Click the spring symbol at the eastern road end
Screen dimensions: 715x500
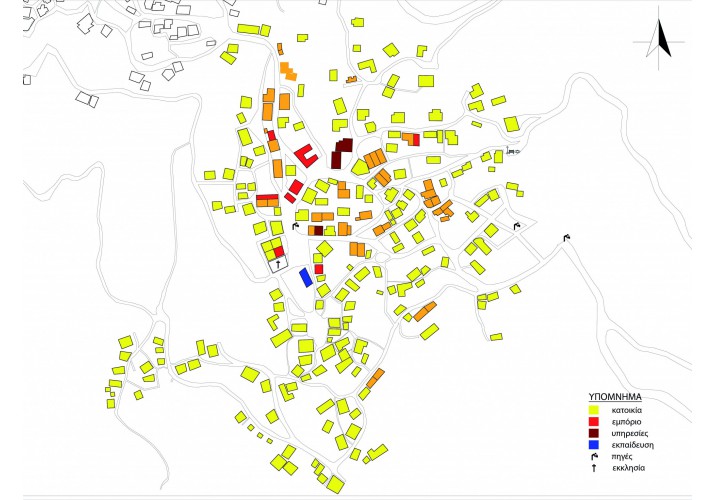click(x=567, y=237)
